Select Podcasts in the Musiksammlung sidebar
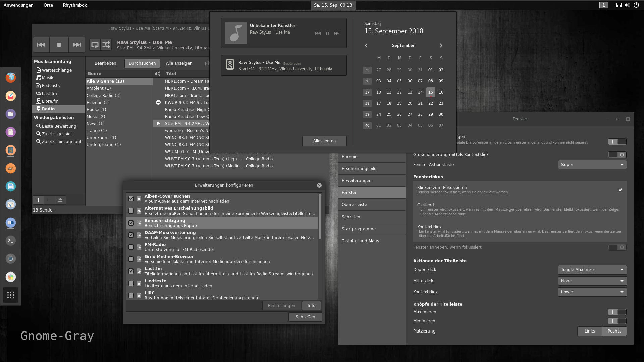The width and height of the screenshot is (644, 362). click(51, 86)
